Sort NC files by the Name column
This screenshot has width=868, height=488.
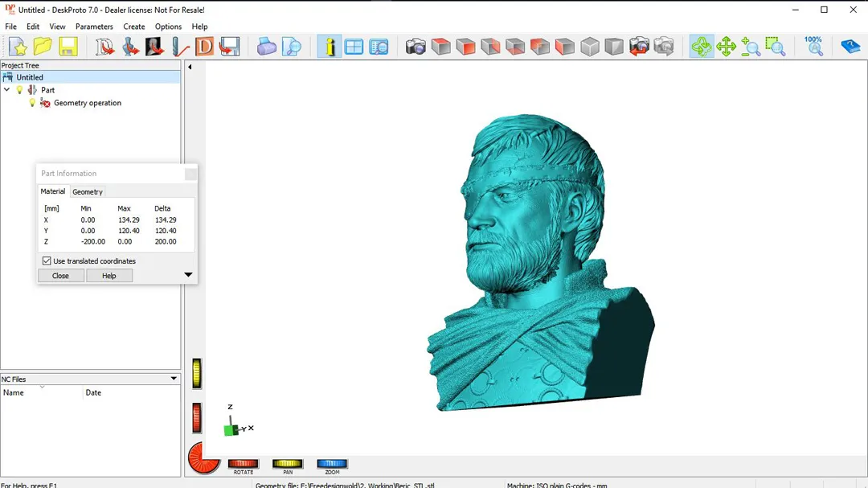[42, 392]
